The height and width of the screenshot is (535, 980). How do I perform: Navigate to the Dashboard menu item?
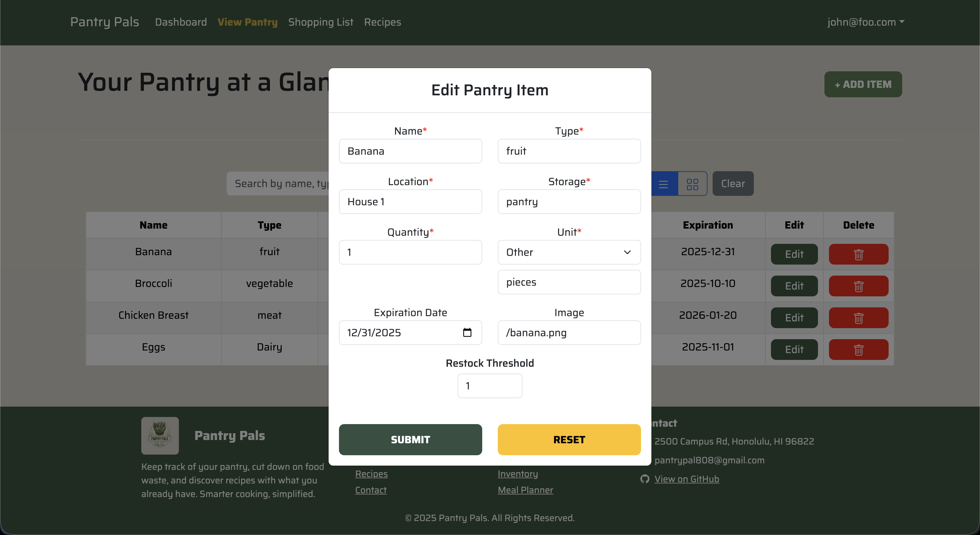[181, 22]
